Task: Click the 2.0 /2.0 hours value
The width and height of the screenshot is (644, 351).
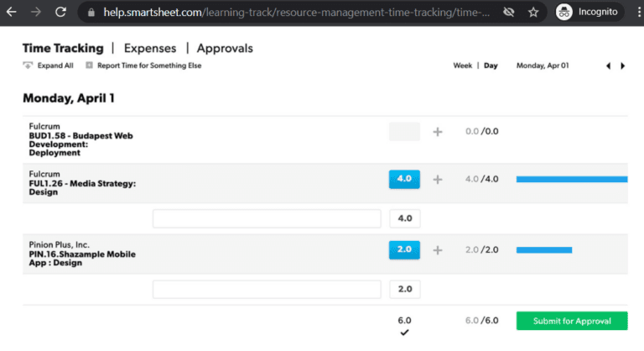Action: pos(482,249)
